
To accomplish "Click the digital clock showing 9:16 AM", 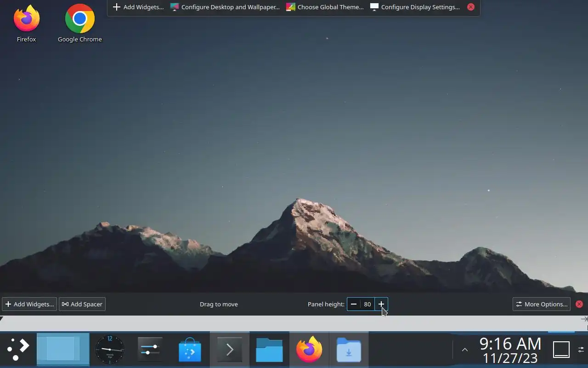I will [510, 350].
